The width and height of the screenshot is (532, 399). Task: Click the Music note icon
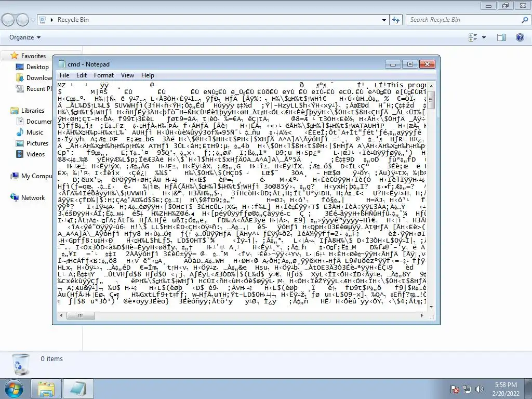click(20, 132)
